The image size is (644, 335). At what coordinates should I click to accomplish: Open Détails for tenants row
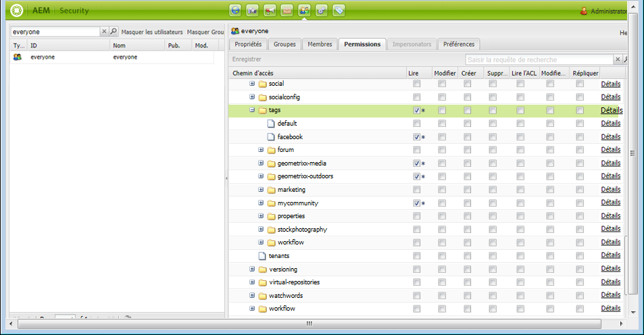click(x=611, y=255)
